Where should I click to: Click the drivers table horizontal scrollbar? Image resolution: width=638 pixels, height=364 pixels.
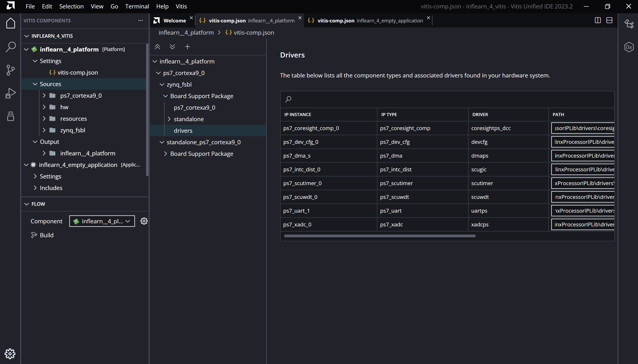coord(380,236)
